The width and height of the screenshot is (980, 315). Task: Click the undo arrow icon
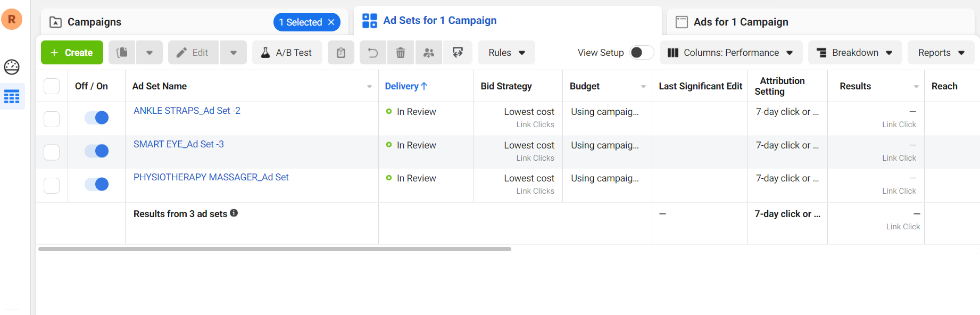[373, 53]
